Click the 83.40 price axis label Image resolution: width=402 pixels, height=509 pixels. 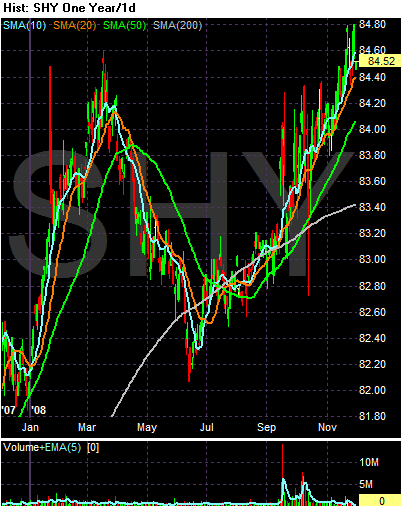pyautogui.click(x=372, y=207)
